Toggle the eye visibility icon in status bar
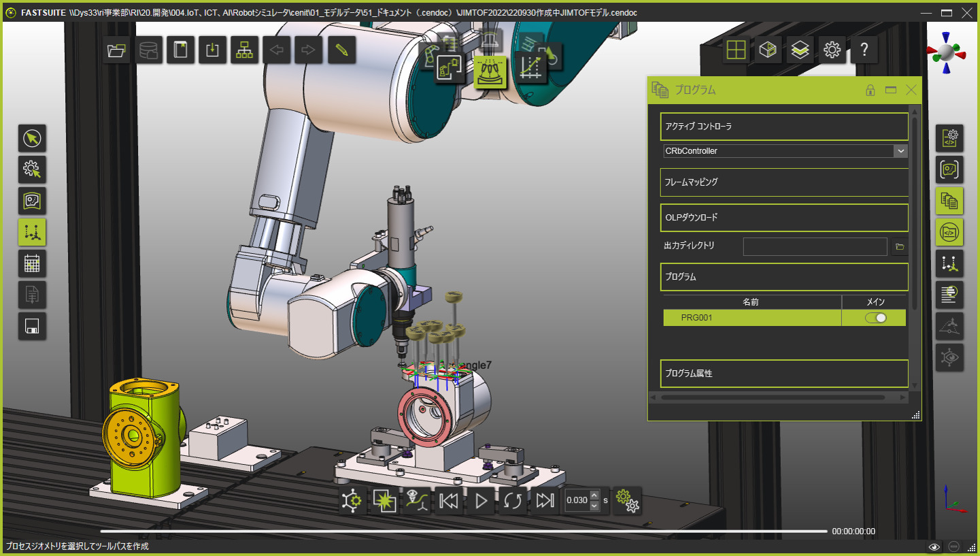 tap(934, 546)
